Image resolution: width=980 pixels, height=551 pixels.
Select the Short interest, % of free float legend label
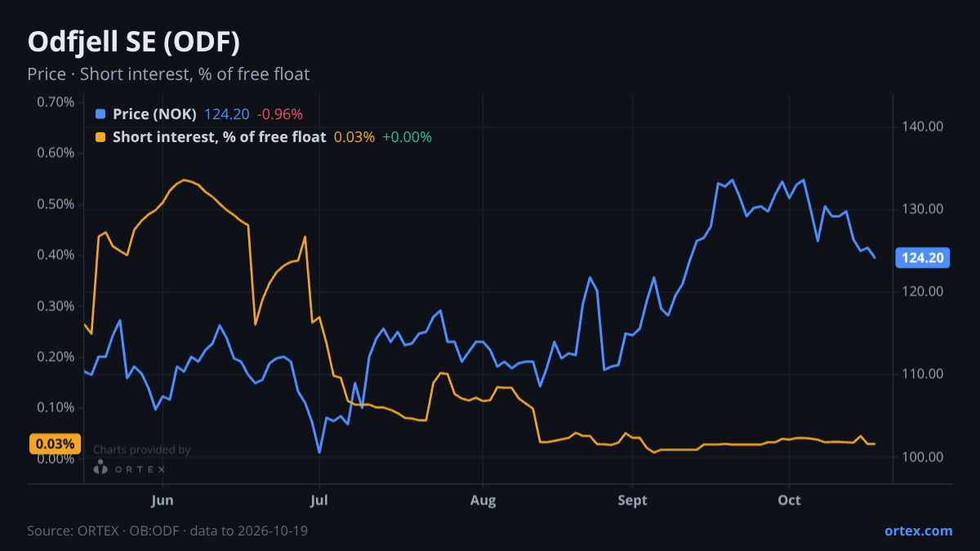tap(219, 137)
